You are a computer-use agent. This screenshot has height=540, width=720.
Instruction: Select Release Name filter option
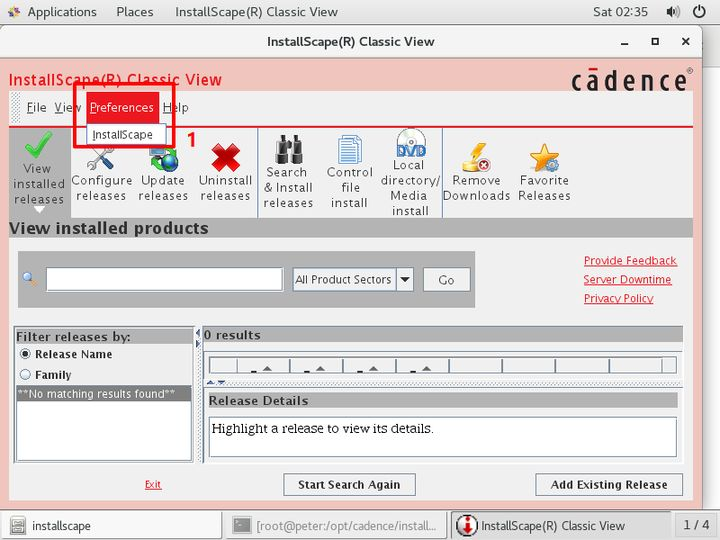coord(67,354)
